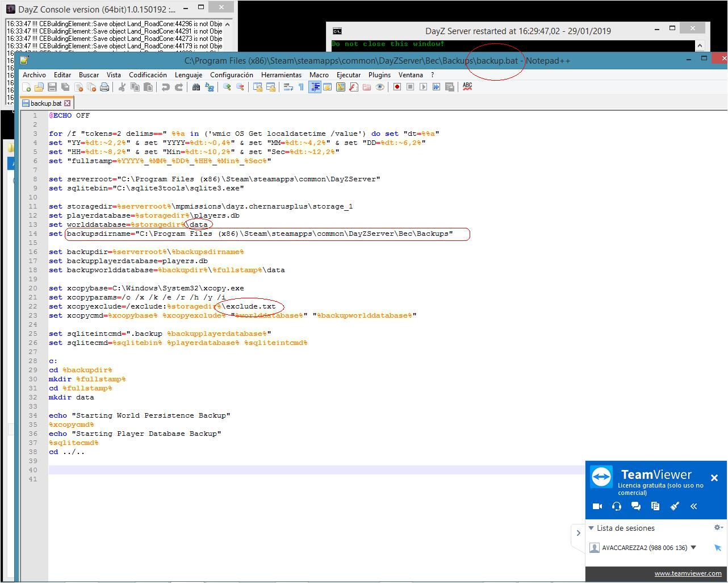Viewport: 728px width, 583px height.
Task: Toggle the indent guide button
Action: click(315, 87)
